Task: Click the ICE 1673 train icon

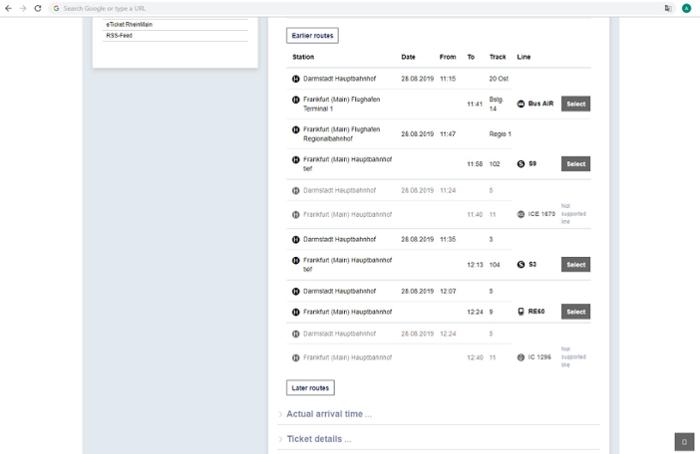Action: (521, 214)
